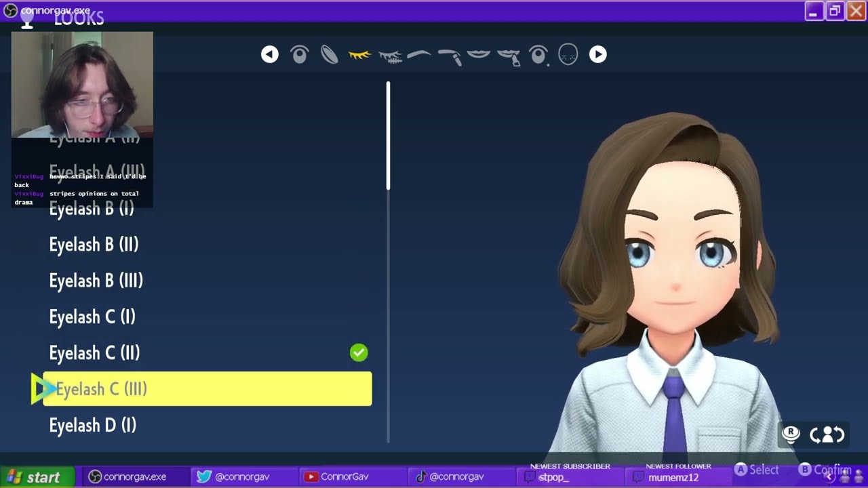Screen dimensions: 868x488
Task: Select highlighted Eyelash C (III) row
Action: coord(207,389)
